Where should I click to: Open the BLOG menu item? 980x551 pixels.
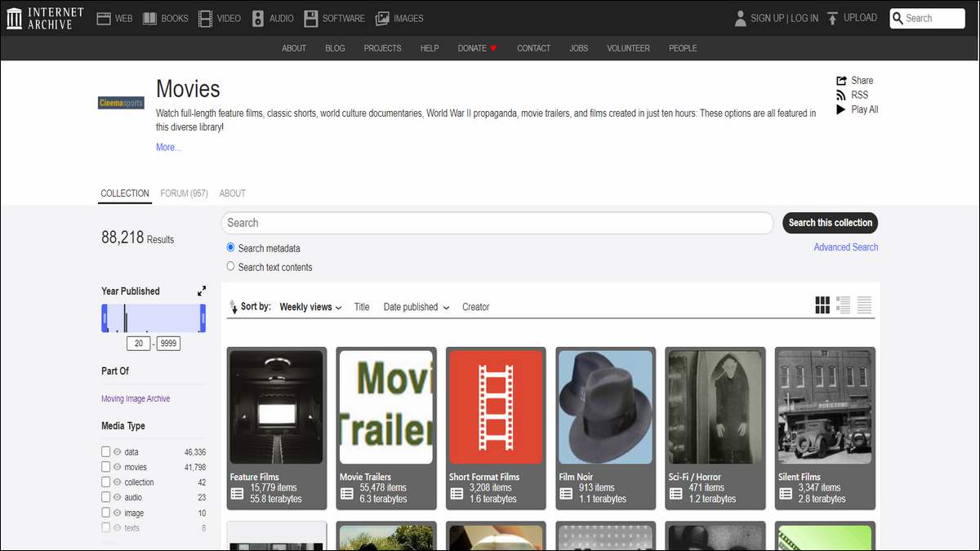[335, 48]
